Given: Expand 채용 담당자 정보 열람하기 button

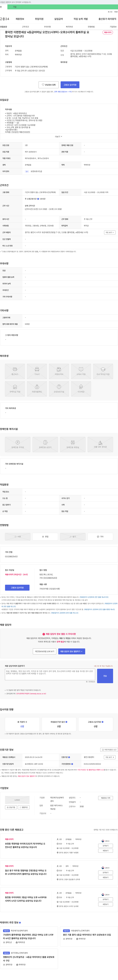Looking at the screenshot, I should click(72, 651).
